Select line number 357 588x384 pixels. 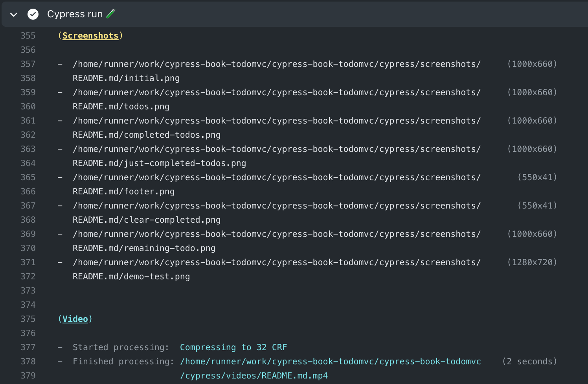click(x=28, y=64)
